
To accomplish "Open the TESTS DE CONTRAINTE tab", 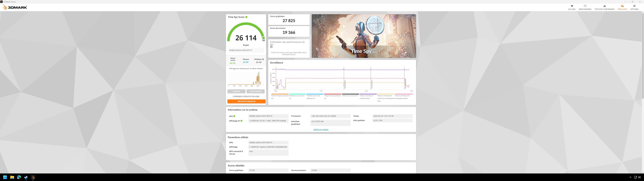I will [x=604, y=7].
